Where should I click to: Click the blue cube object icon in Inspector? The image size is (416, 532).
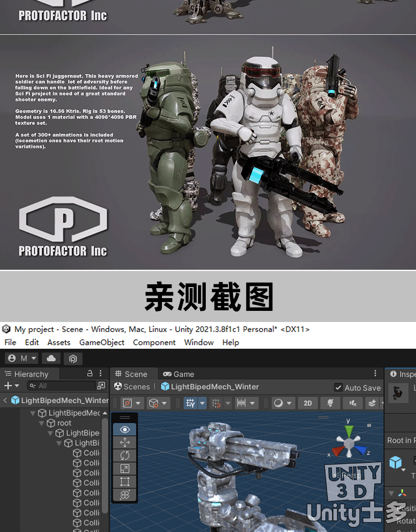coord(395,462)
